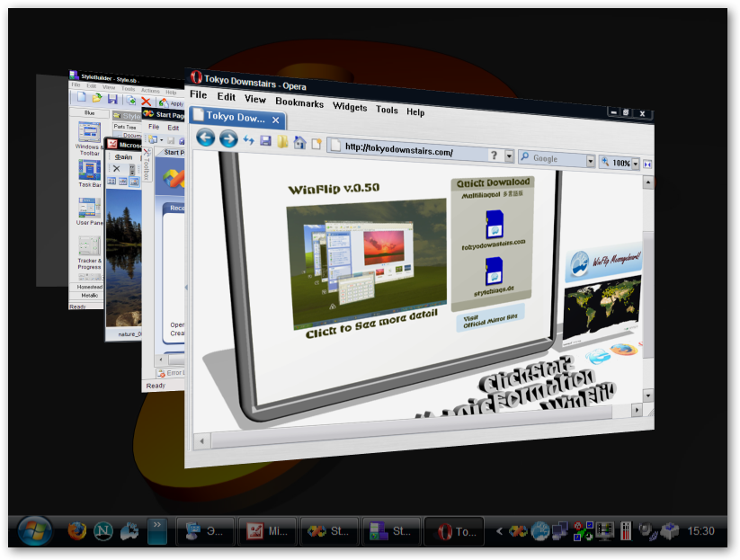Click the 'WinFlip v.0.50' heading
The height and width of the screenshot is (560, 740).
[334, 188]
